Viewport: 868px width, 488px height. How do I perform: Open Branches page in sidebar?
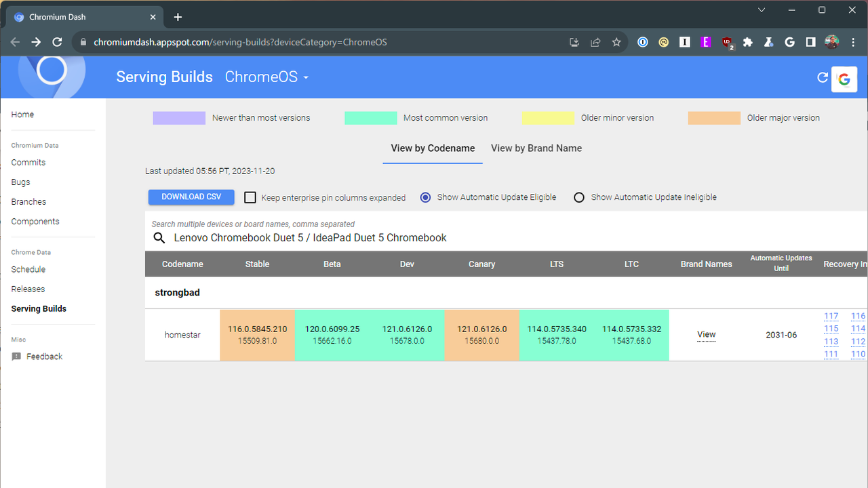point(28,202)
